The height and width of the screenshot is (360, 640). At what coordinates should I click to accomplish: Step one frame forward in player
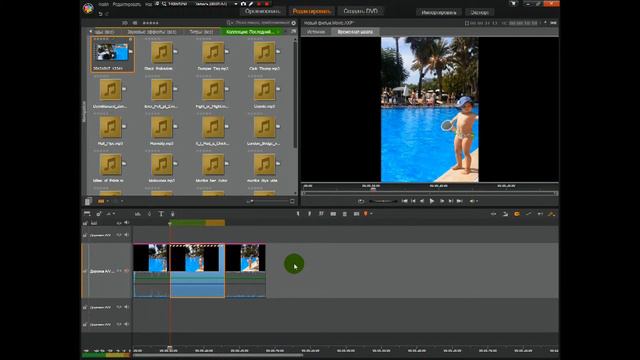(x=442, y=201)
